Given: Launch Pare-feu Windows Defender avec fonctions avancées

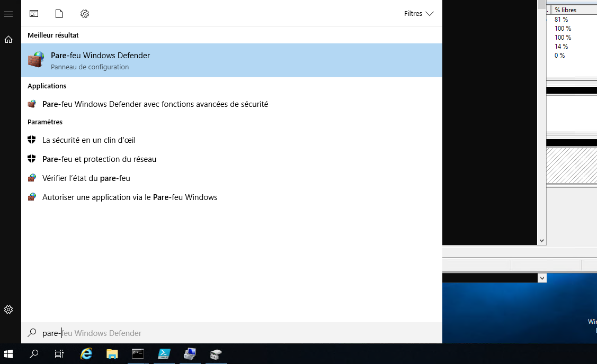Looking at the screenshot, I should coord(231,104).
